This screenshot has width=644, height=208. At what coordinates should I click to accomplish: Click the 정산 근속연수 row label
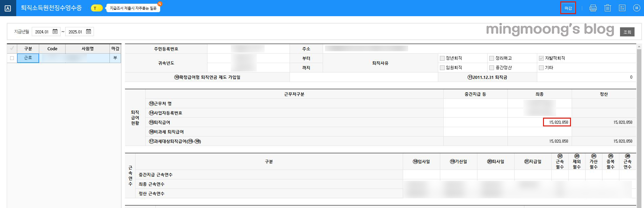coord(151,194)
